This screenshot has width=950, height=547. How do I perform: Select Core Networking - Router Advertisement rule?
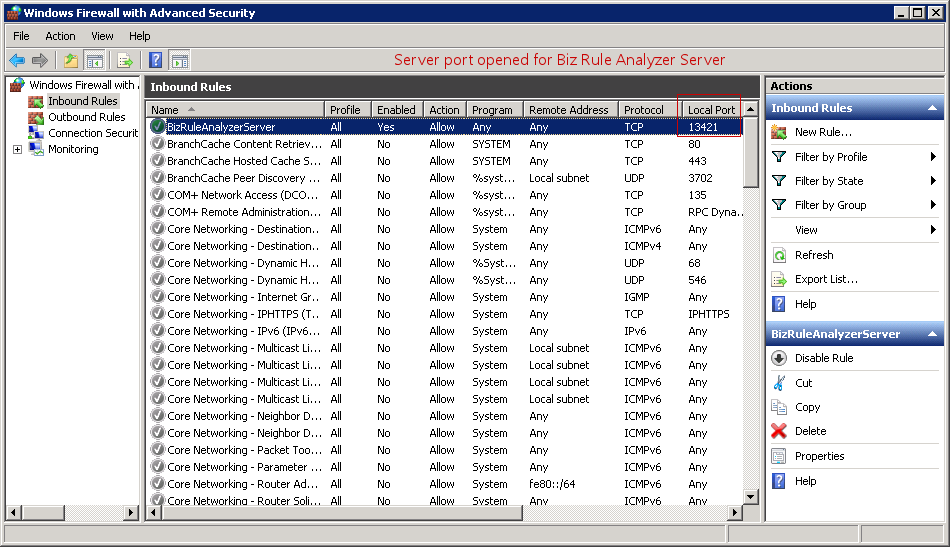(445, 484)
